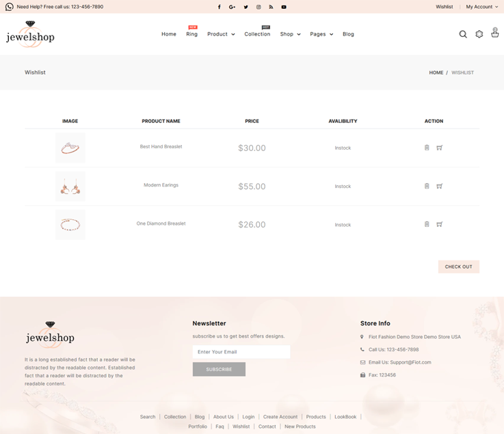
Task: Open the Collection menu item
Action: pyautogui.click(x=257, y=34)
